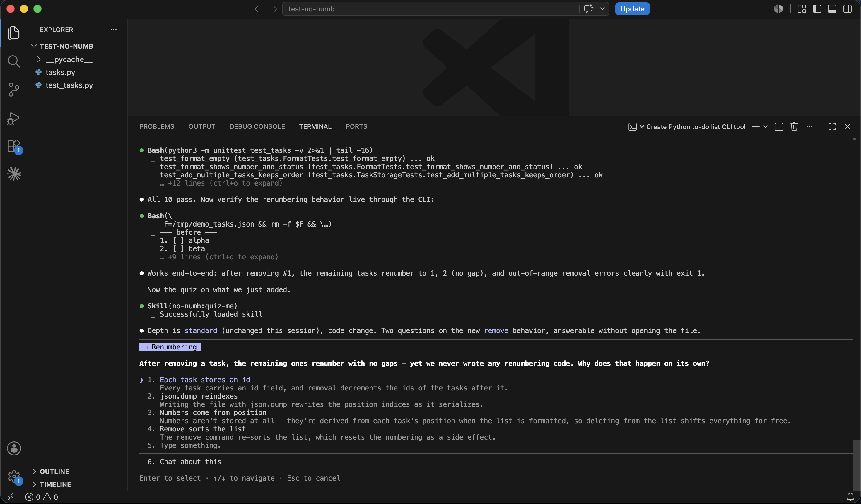
Task: Open the Extensions view
Action: coord(14,146)
